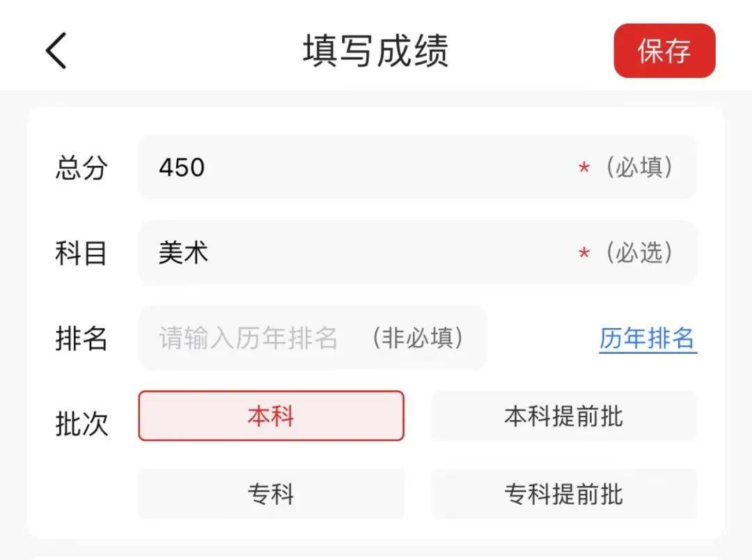This screenshot has height=560, width=752.
Task: Click the 总分 label
Action: [81, 167]
